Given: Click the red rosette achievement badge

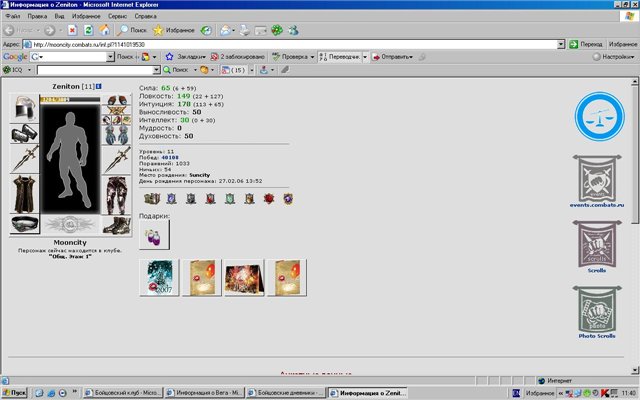Looking at the screenshot, I should [269, 198].
